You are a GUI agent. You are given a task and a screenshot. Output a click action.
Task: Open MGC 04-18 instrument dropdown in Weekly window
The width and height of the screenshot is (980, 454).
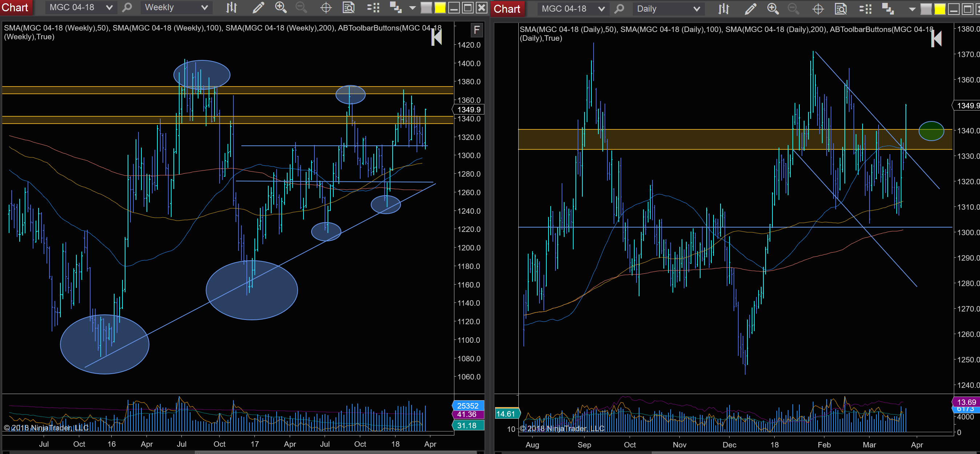click(81, 7)
